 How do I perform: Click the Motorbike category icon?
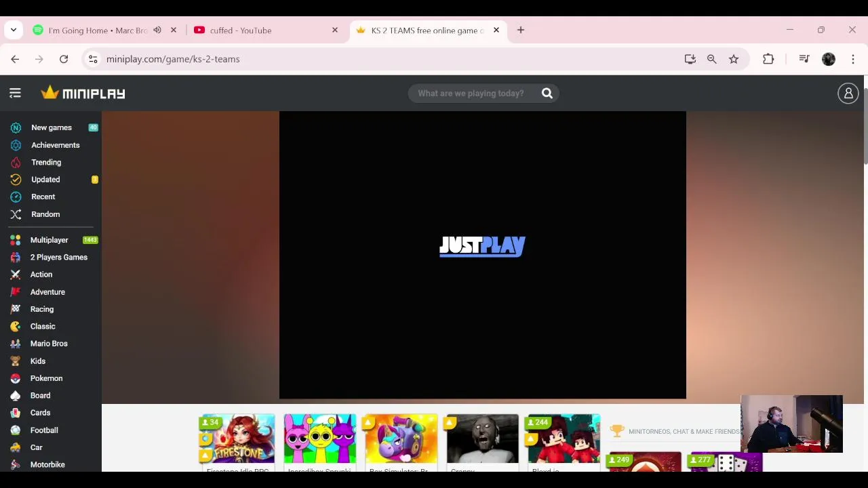[x=16, y=465]
